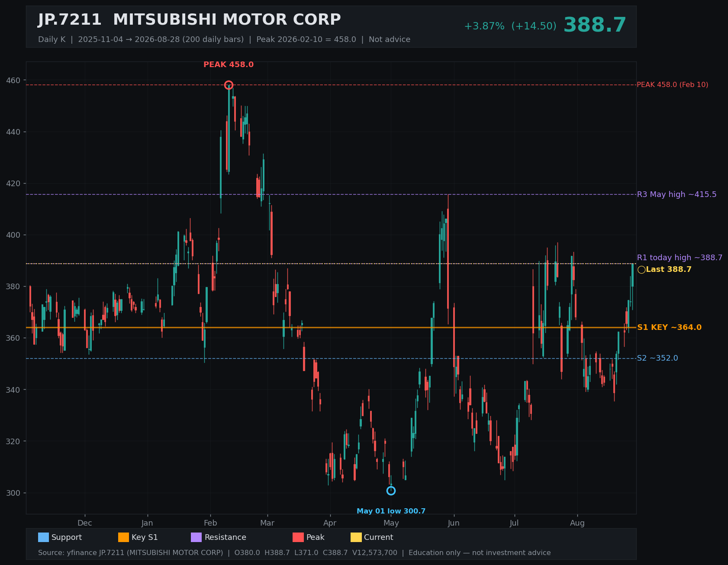Click the R3 May high ~415.5 label
The image size is (728, 565).
pos(676,194)
